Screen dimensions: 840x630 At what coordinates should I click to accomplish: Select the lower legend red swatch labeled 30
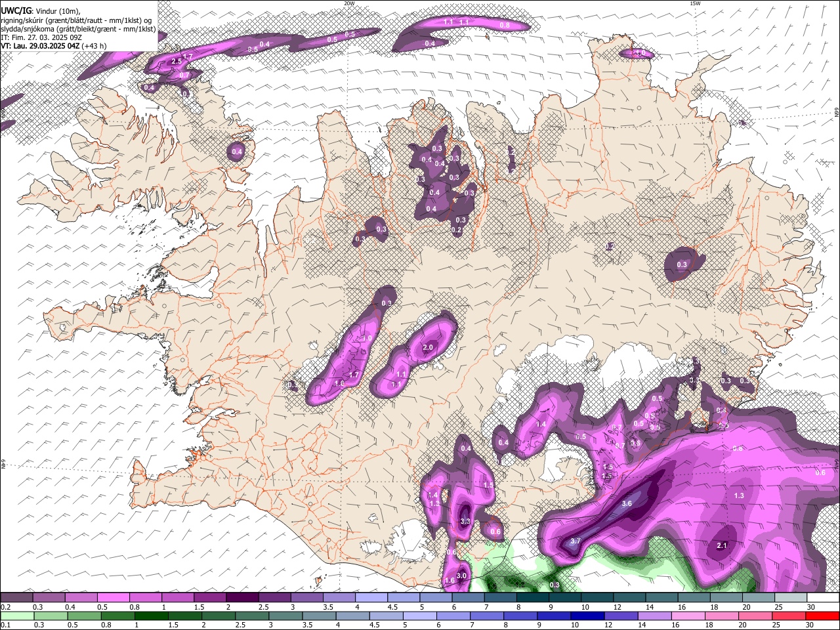click(823, 616)
